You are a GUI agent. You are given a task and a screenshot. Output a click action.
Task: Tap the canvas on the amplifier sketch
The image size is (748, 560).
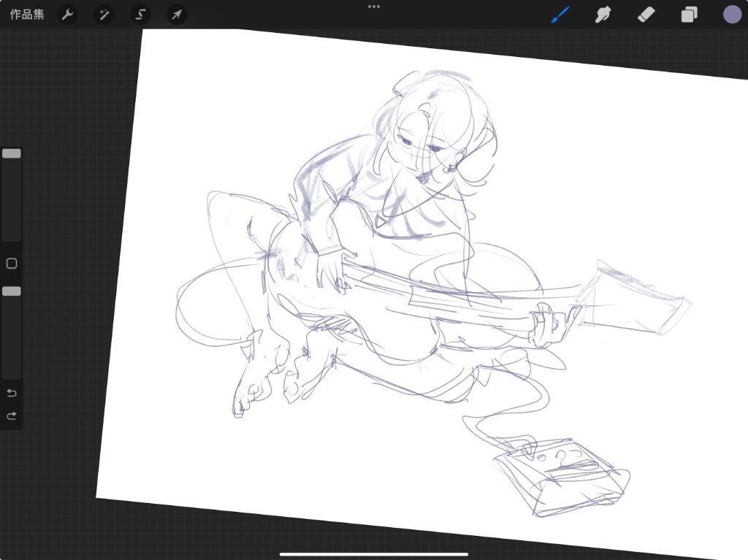[x=562, y=477]
